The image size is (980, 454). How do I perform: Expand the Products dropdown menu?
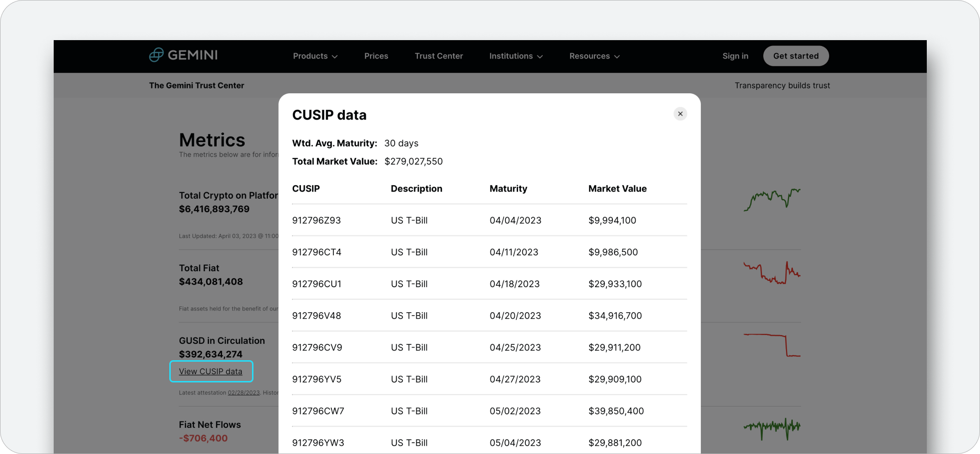click(x=315, y=56)
